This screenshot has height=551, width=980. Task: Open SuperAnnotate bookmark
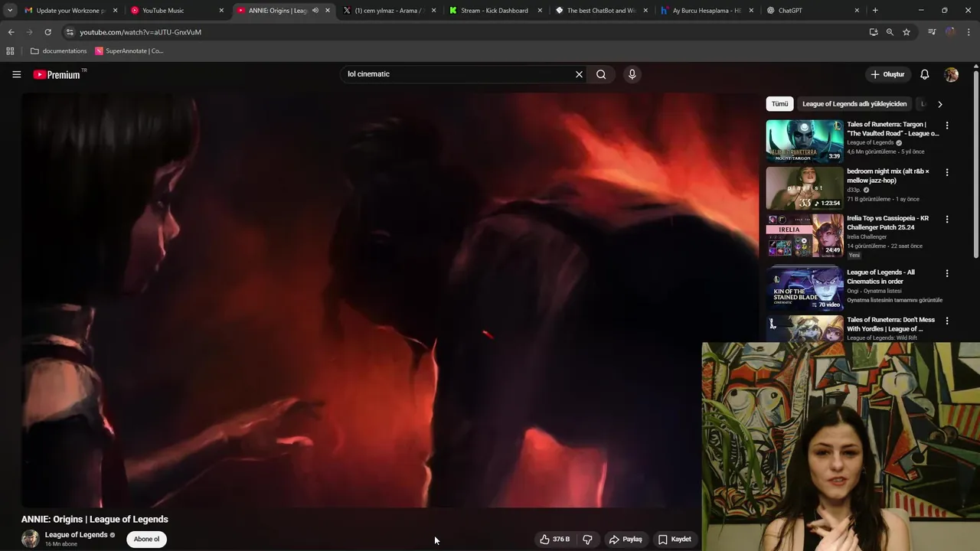tap(129, 51)
